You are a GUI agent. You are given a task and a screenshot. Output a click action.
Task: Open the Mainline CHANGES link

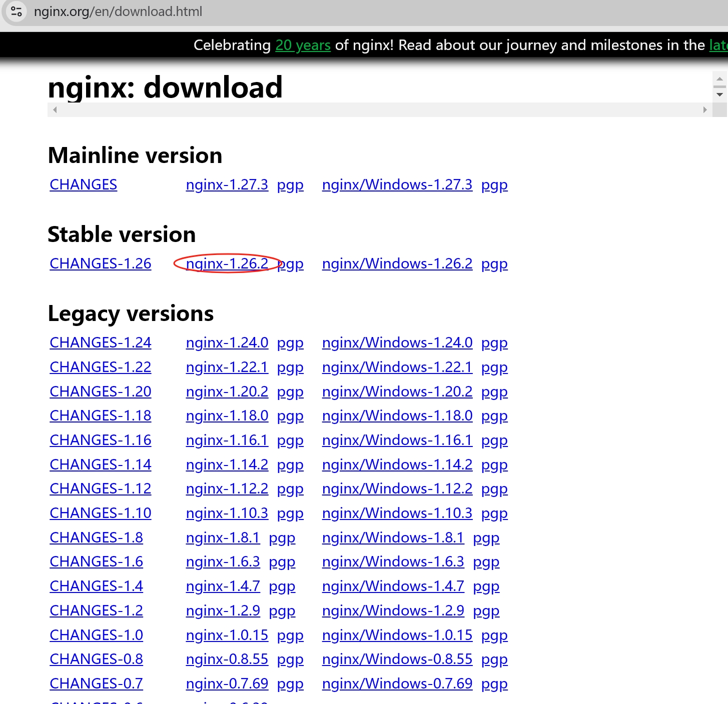tap(83, 184)
